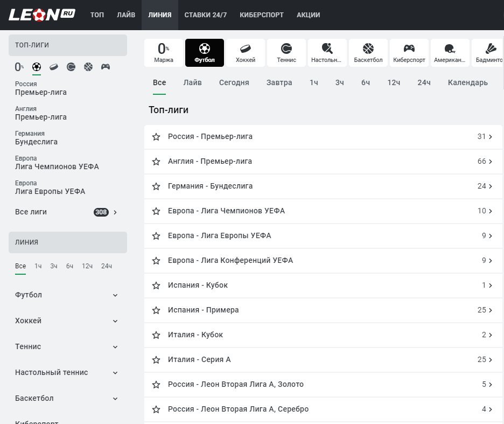Select 24ч filter in the ЛИНИЯ sidebar

107,266
